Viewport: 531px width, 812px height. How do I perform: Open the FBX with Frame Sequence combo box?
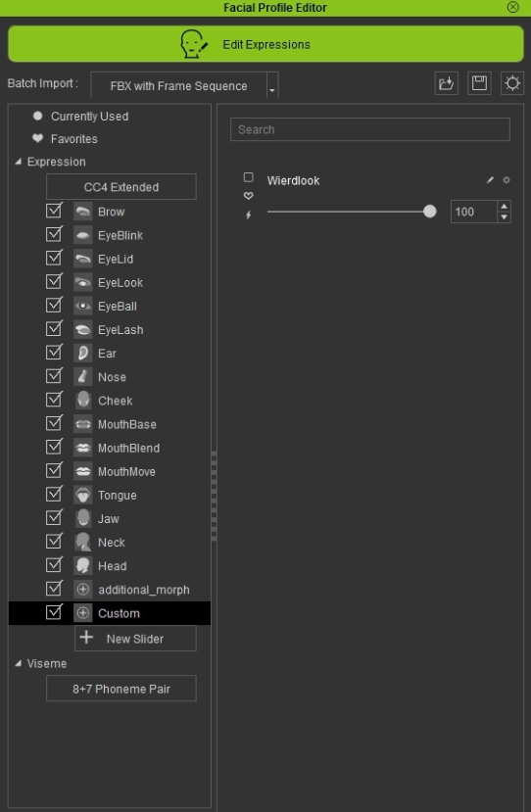click(184, 85)
